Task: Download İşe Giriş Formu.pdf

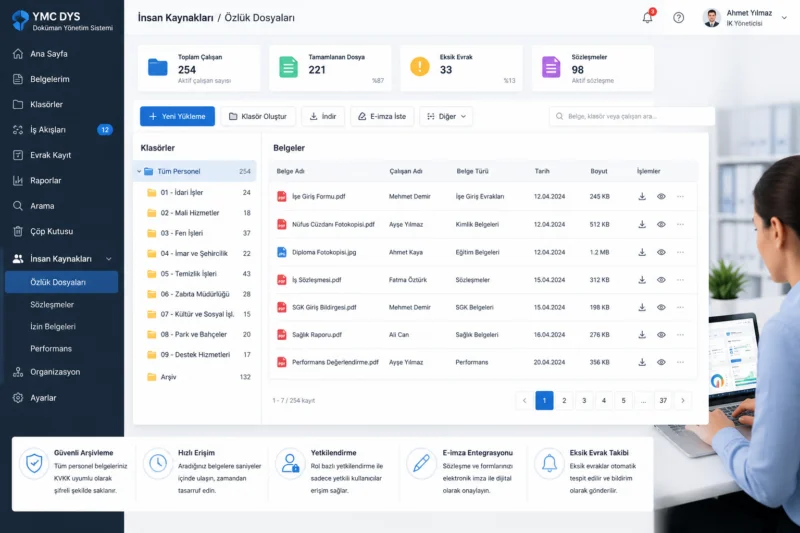Action: (x=642, y=196)
